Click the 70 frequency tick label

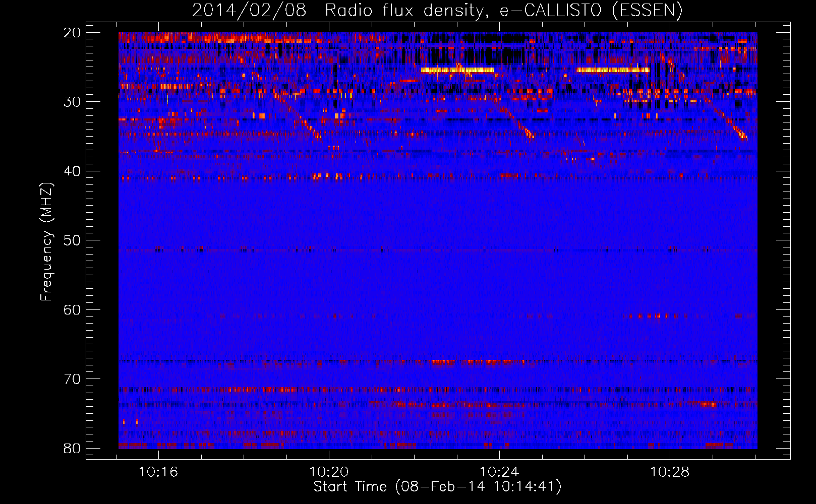point(72,379)
